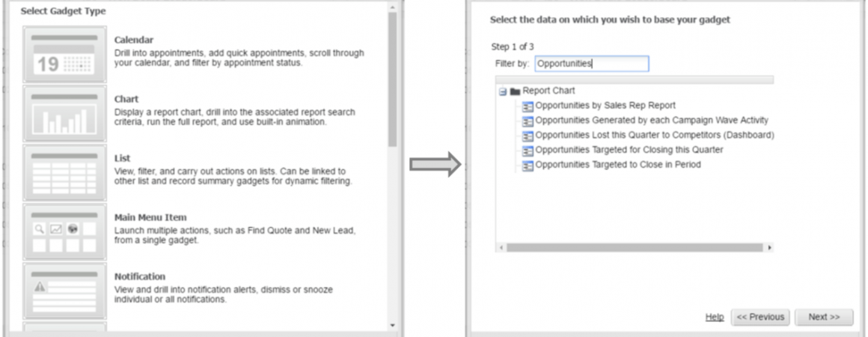Click the tree horizontal scrollbar right arrow
Screen dimensions: 868x337
[769, 247]
